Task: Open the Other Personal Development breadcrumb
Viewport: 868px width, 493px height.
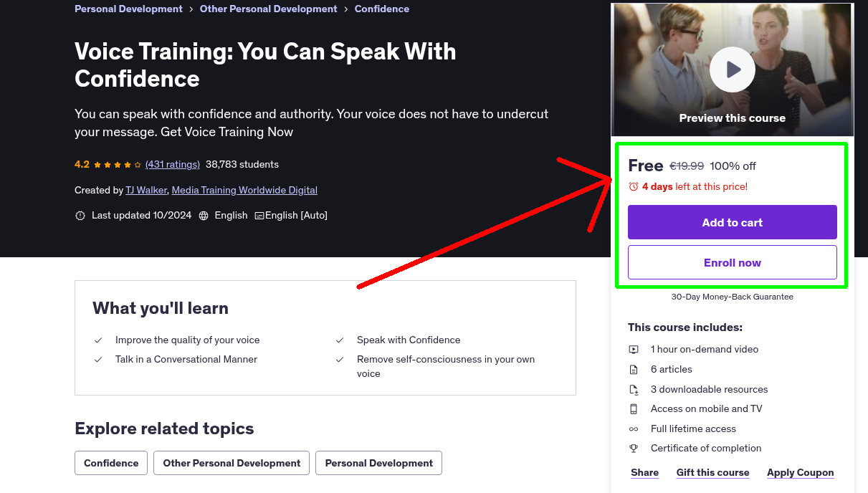Action: tap(268, 9)
